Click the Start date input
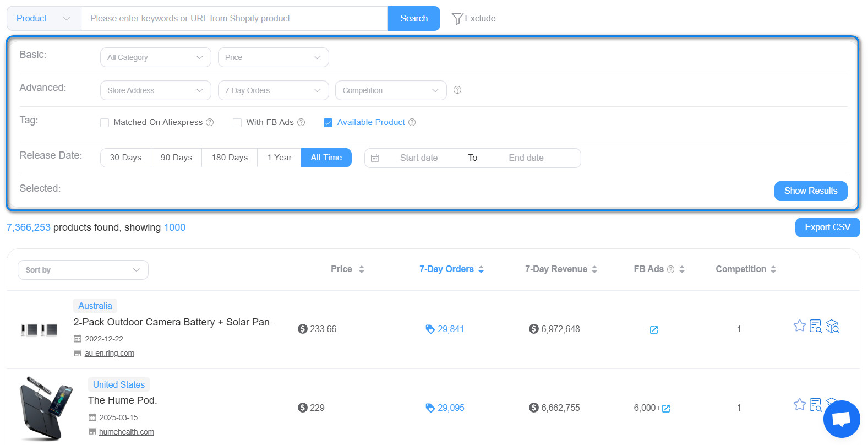The width and height of the screenshot is (868, 445). click(419, 158)
